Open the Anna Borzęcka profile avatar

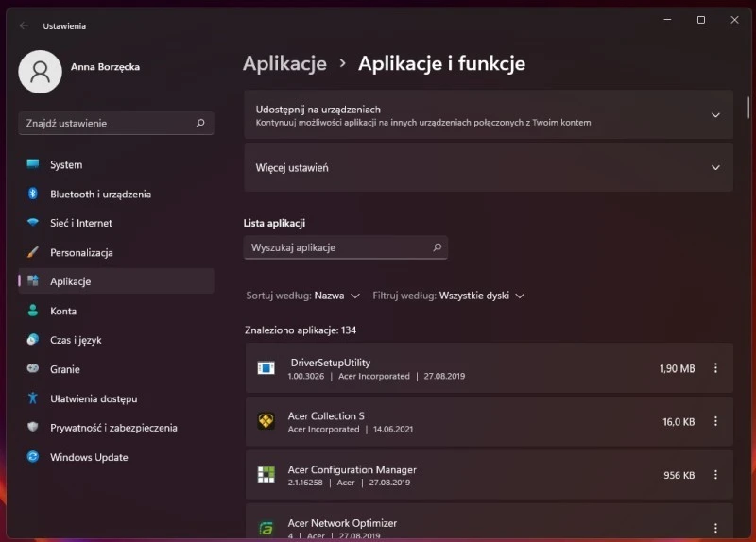(x=40, y=72)
